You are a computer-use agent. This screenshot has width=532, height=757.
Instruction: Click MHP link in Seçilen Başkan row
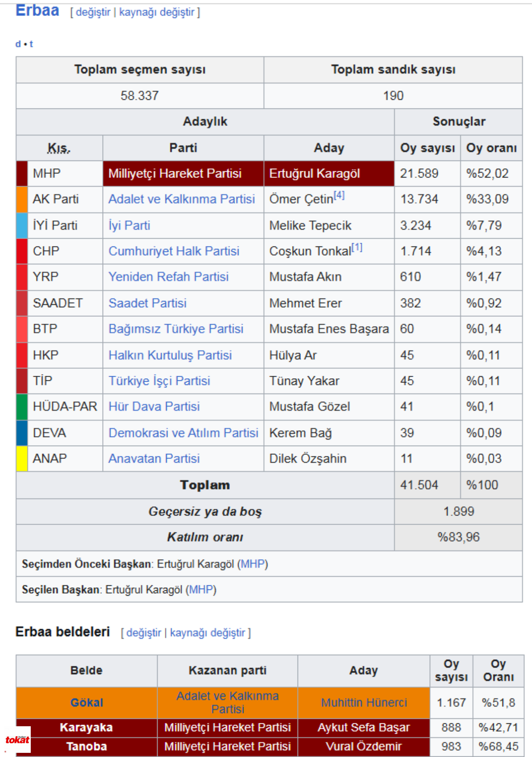(201, 590)
